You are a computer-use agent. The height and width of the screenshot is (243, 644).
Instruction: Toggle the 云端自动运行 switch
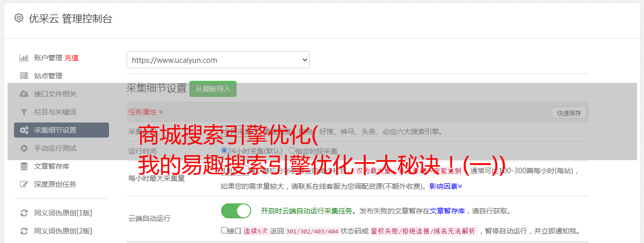click(x=236, y=211)
